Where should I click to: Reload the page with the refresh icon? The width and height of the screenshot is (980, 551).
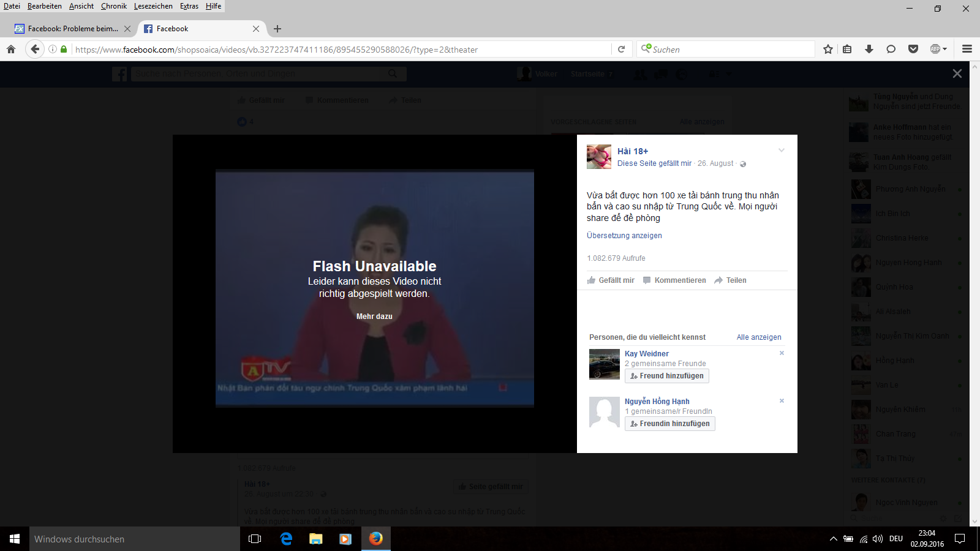(621, 49)
